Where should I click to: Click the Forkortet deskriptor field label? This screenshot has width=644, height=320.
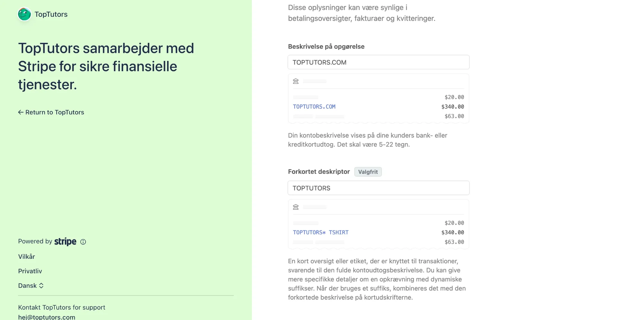click(x=319, y=172)
